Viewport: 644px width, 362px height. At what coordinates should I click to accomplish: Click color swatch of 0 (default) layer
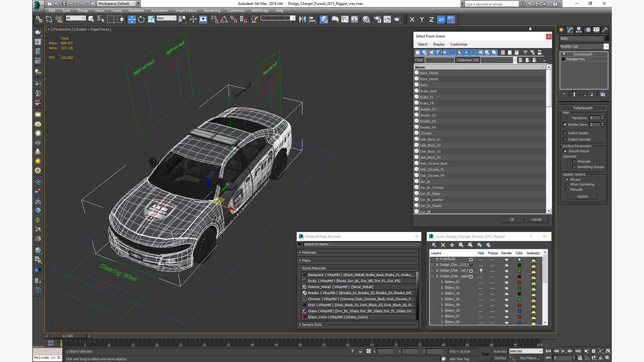(519, 259)
